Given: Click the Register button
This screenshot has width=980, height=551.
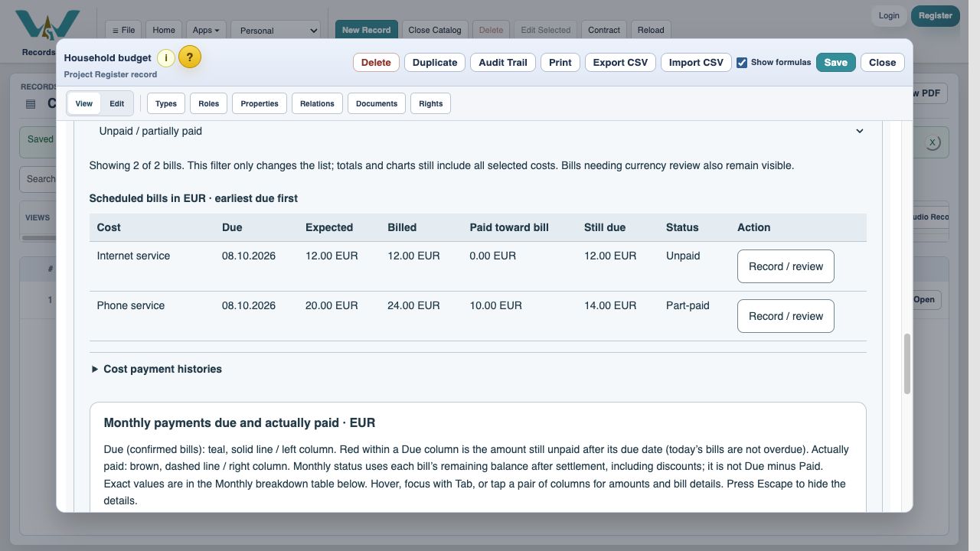Looking at the screenshot, I should (936, 15).
